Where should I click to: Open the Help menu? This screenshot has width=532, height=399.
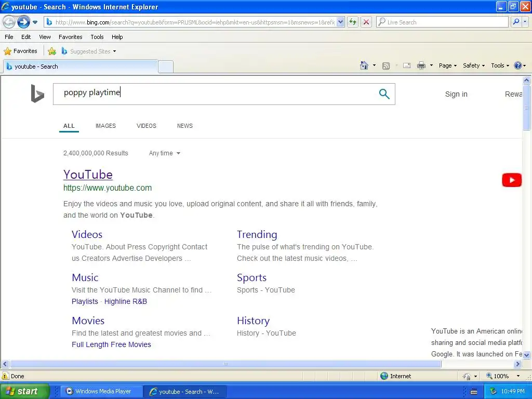tap(117, 37)
